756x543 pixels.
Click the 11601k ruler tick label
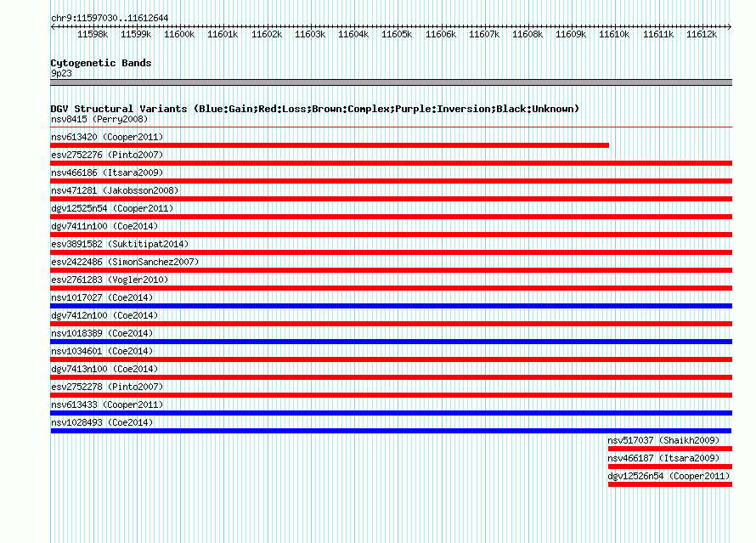tap(223, 34)
